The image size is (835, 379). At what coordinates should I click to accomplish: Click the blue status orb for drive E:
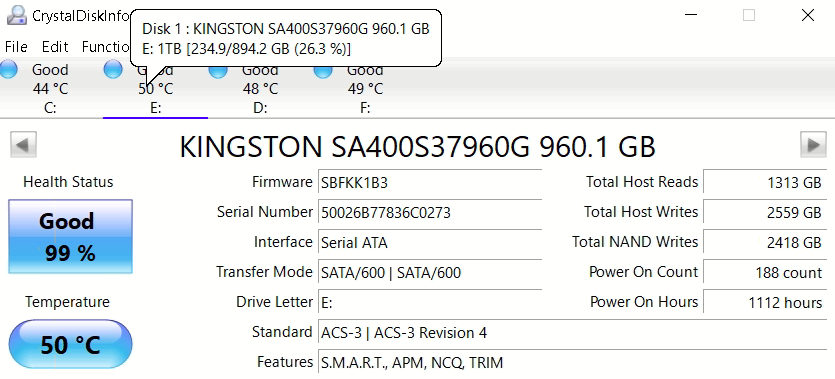tap(113, 69)
